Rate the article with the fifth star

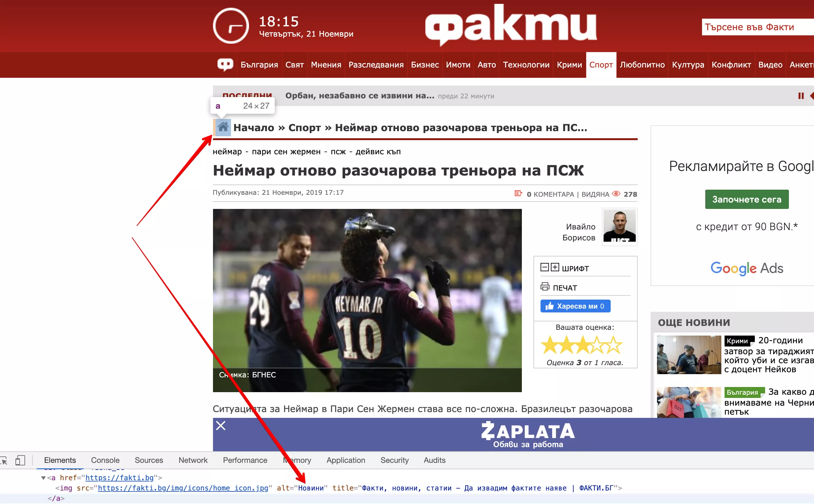click(614, 345)
